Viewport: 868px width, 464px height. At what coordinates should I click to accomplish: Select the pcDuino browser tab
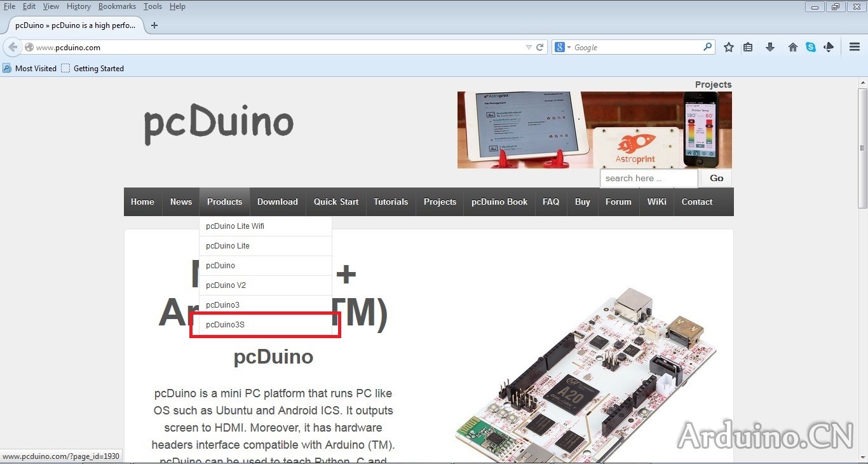(x=75, y=25)
